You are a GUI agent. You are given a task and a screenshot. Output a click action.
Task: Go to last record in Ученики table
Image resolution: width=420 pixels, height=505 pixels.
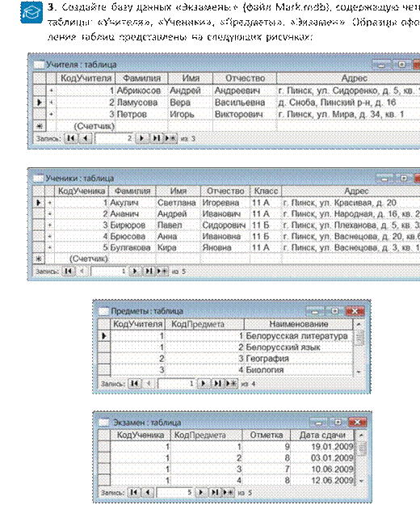point(149,271)
